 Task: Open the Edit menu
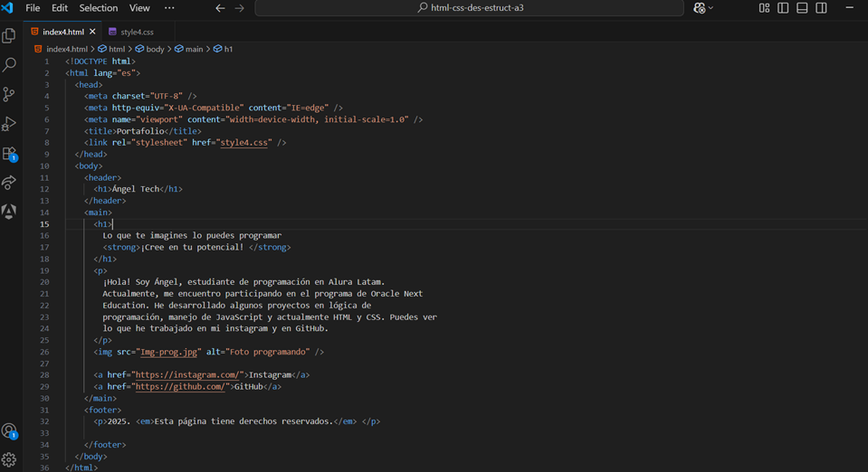pos(59,8)
